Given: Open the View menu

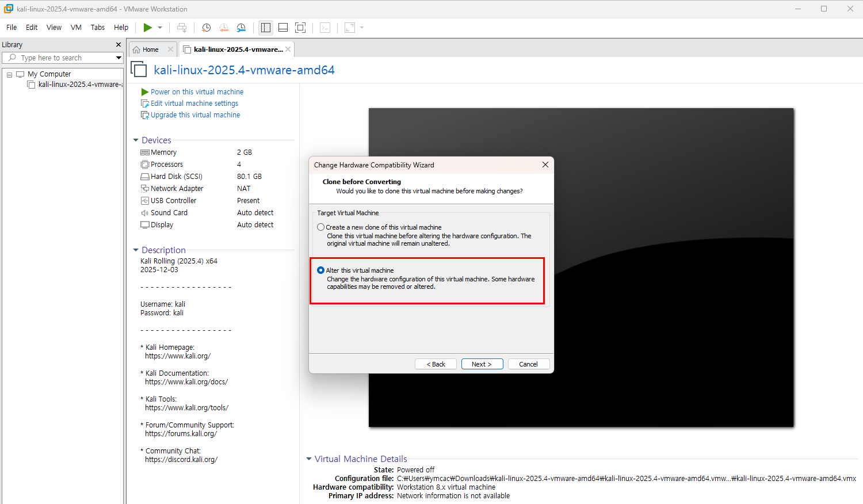Looking at the screenshot, I should click(54, 27).
